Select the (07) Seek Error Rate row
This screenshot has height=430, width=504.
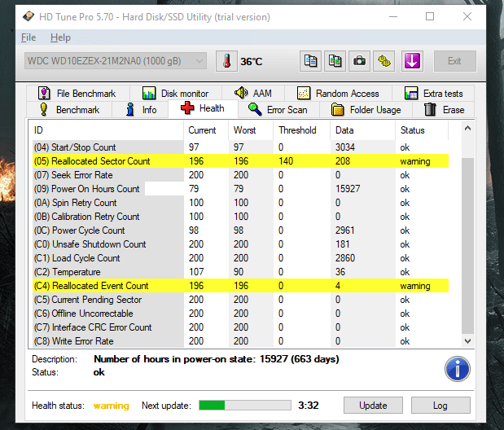point(240,175)
